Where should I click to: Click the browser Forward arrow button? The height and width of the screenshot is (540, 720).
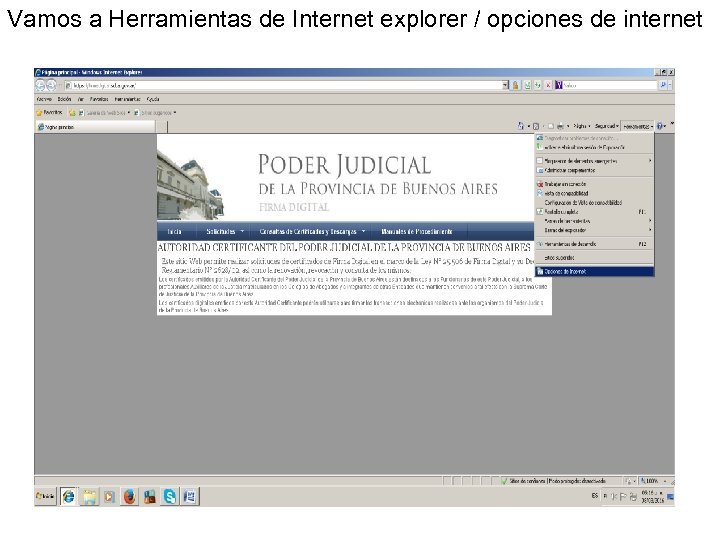click(x=51, y=85)
